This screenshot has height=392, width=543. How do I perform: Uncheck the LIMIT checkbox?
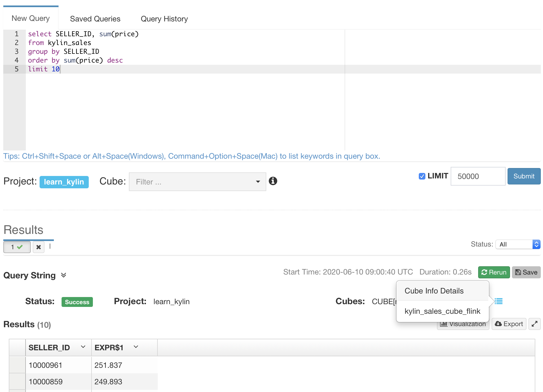tap(422, 176)
